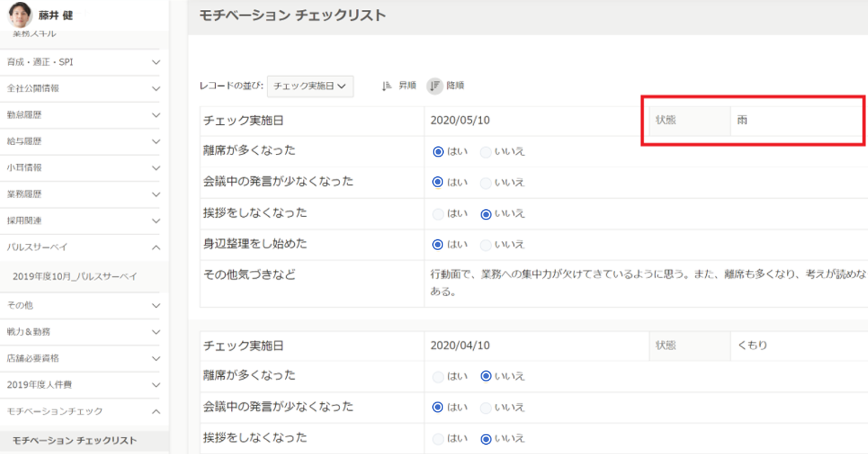868x454 pixels.
Task: Open the チェック実施日 sort order dropdown
Action: point(310,86)
